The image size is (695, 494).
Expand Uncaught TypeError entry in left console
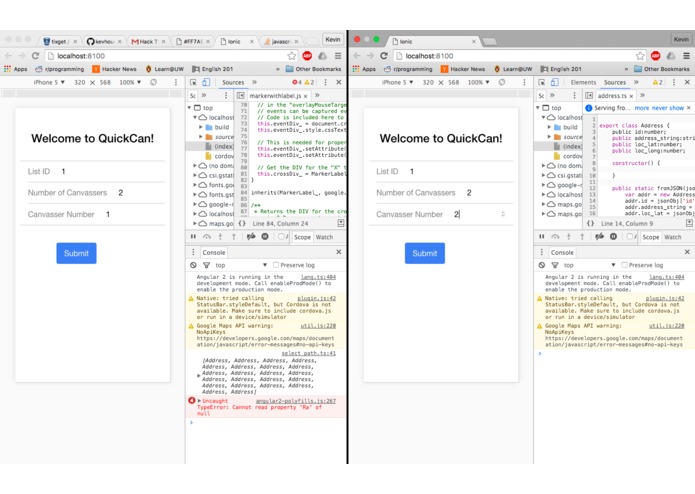click(199, 401)
